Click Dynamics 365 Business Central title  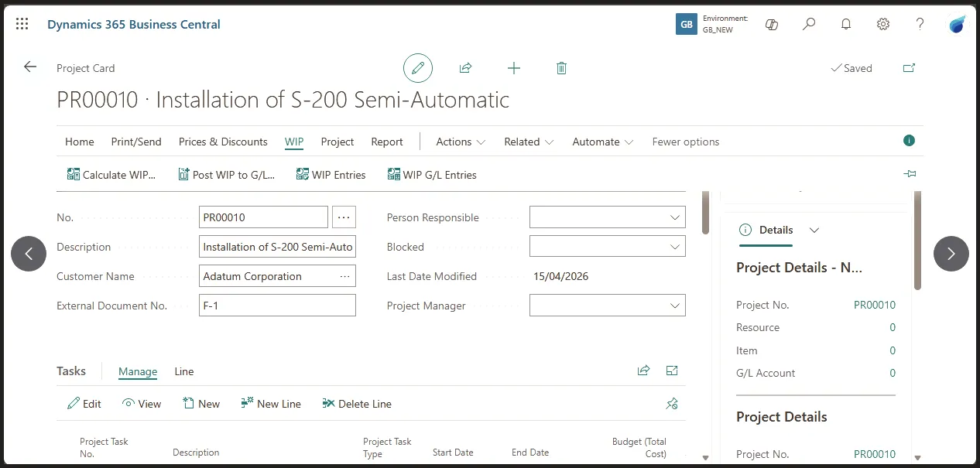click(x=134, y=24)
